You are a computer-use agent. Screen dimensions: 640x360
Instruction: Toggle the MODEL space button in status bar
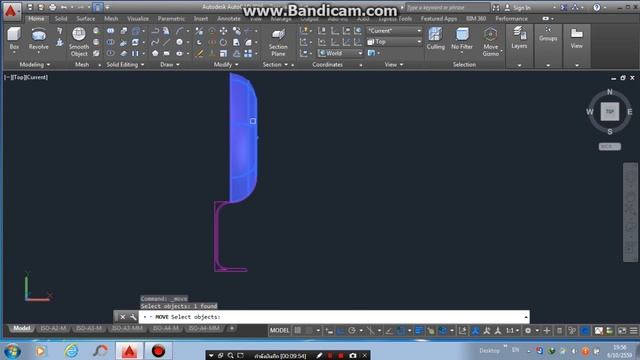coord(279,331)
